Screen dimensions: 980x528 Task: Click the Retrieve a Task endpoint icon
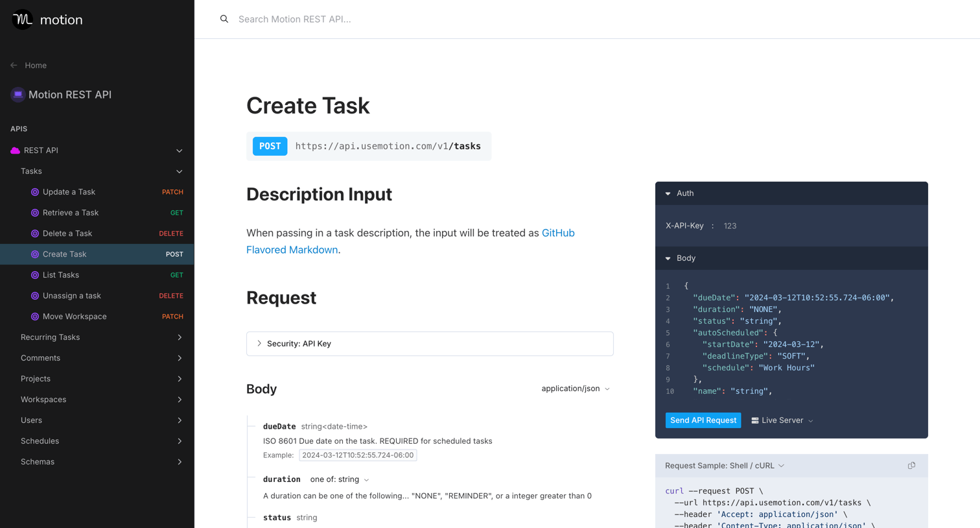[x=35, y=213]
